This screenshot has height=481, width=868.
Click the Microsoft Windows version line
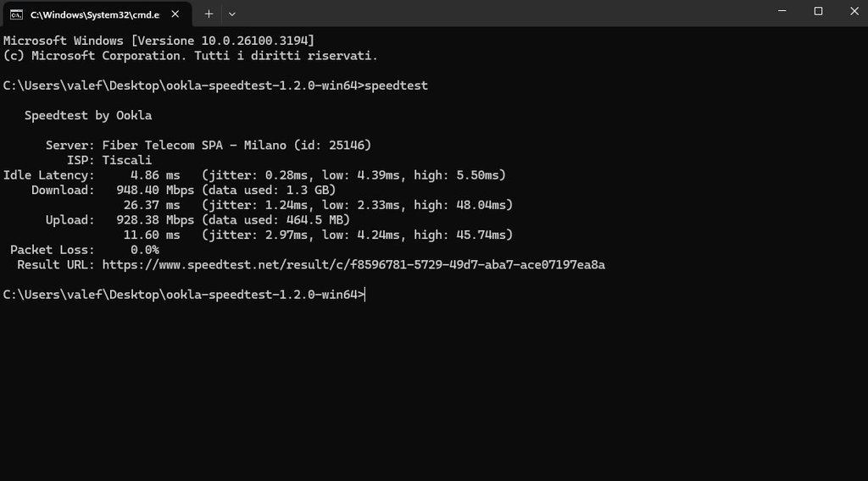tap(159, 41)
